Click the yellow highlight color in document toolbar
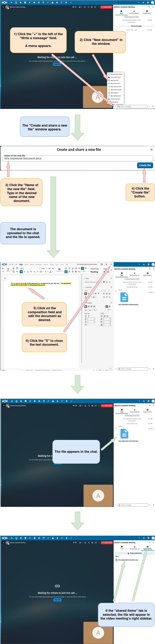Image resolution: width=155 pixels, height=644 pixels. 46,272
